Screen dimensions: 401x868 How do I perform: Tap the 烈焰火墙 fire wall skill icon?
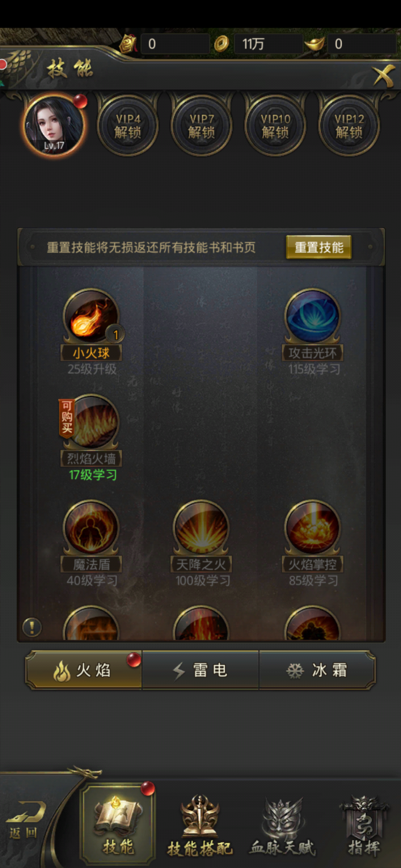click(x=91, y=422)
